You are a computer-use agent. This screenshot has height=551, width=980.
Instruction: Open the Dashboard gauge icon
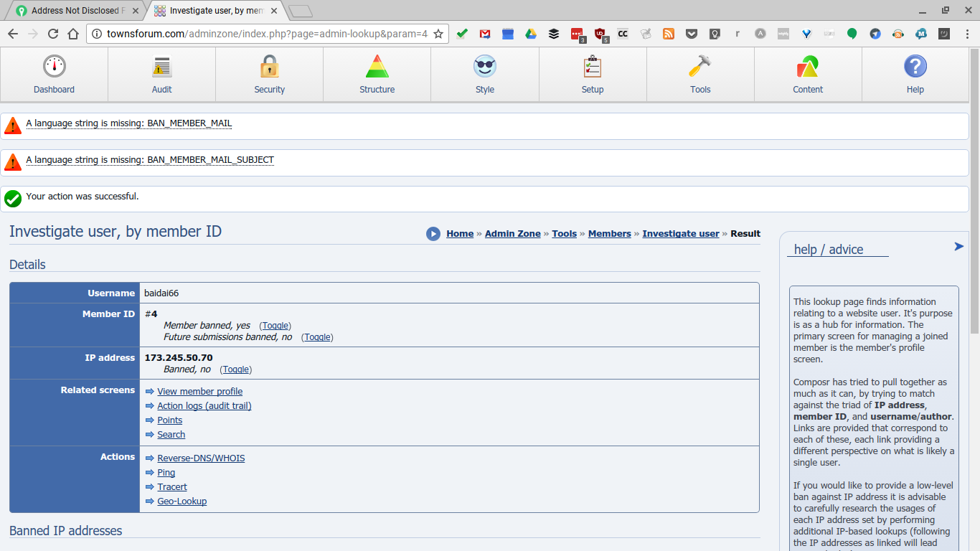(x=54, y=67)
